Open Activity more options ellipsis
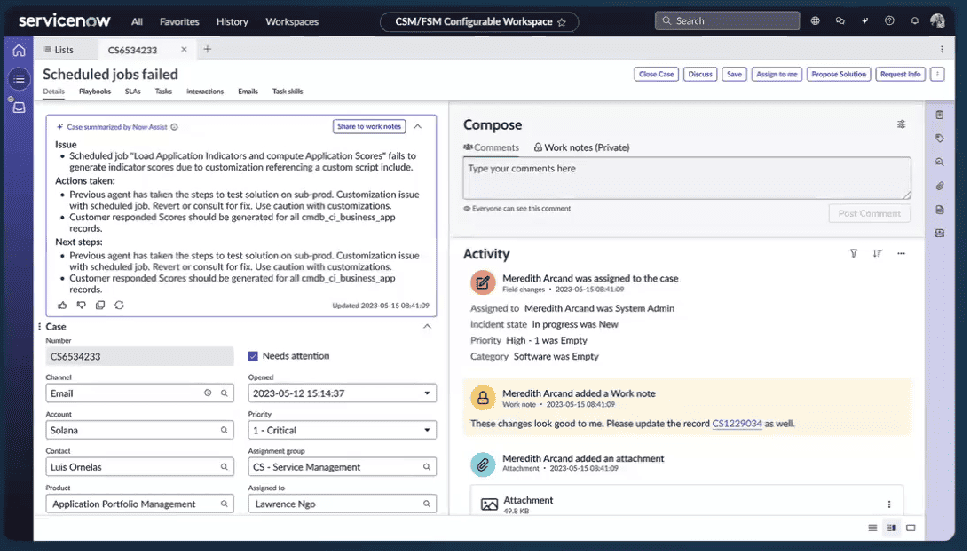Image resolution: width=967 pixels, height=551 pixels. [x=901, y=254]
